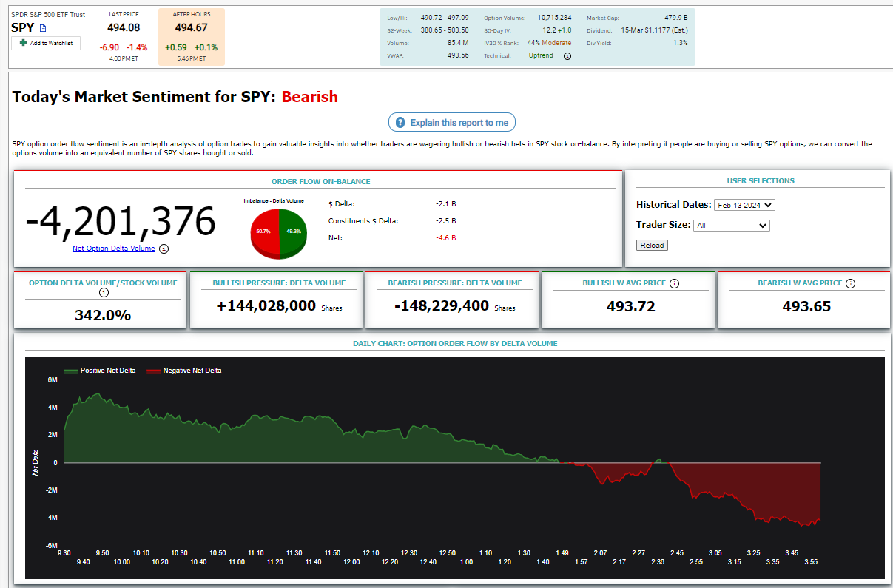
Task: Click the bearish average price 493.65
Action: [x=806, y=306]
